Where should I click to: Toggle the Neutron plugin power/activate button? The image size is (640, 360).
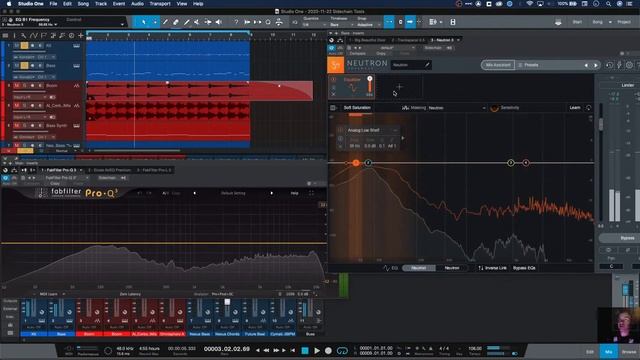pyautogui.click(x=331, y=48)
